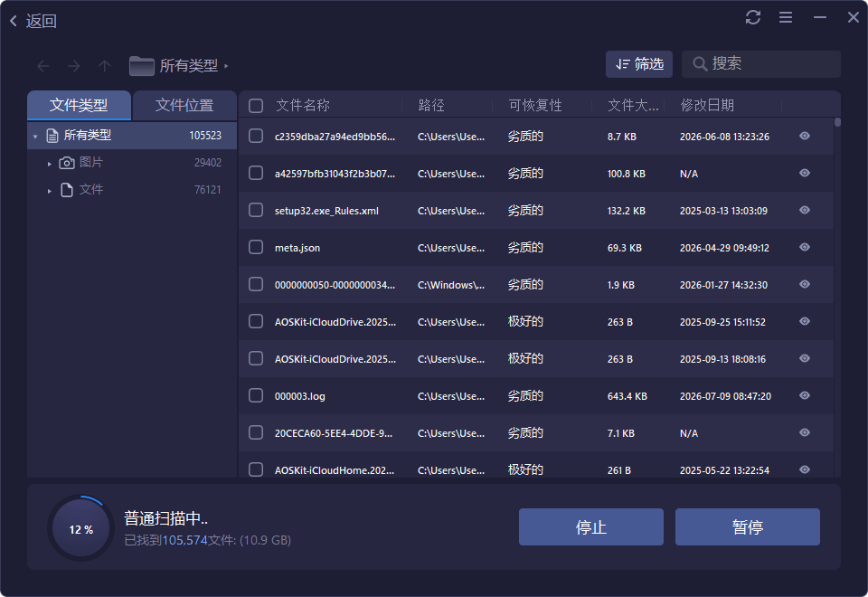Preview a42597bfb31043f2b3b07 file via eye icon
Image resolution: width=868 pixels, height=597 pixels.
pos(805,173)
